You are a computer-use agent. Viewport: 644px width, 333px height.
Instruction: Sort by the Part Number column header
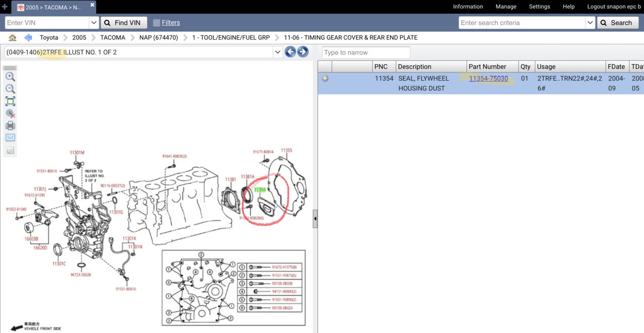pos(492,66)
